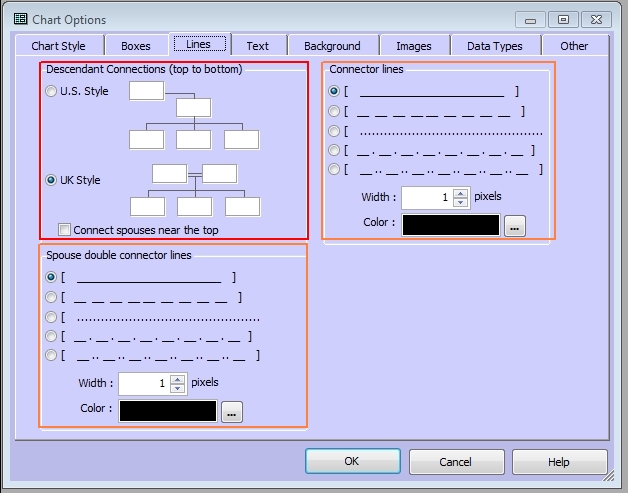The width and height of the screenshot is (628, 493).
Task: Click the Connector lines Width input field
Action: (427, 197)
